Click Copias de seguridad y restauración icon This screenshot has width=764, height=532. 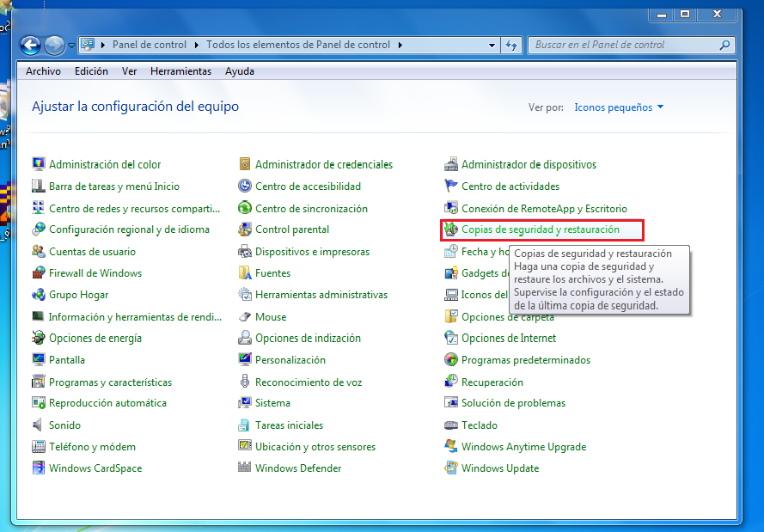[451, 229]
